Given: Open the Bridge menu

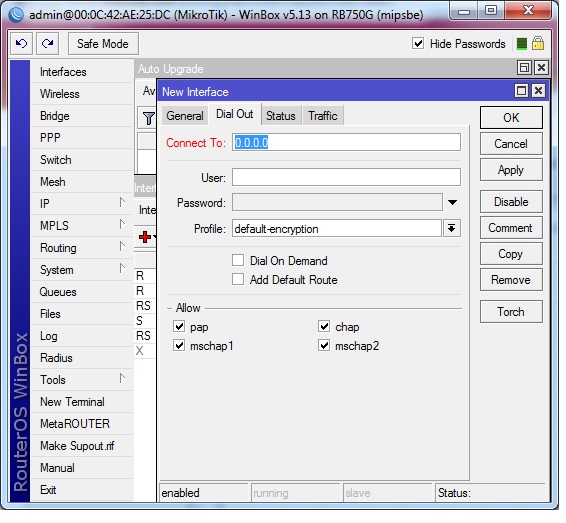Looking at the screenshot, I should (x=82, y=116).
